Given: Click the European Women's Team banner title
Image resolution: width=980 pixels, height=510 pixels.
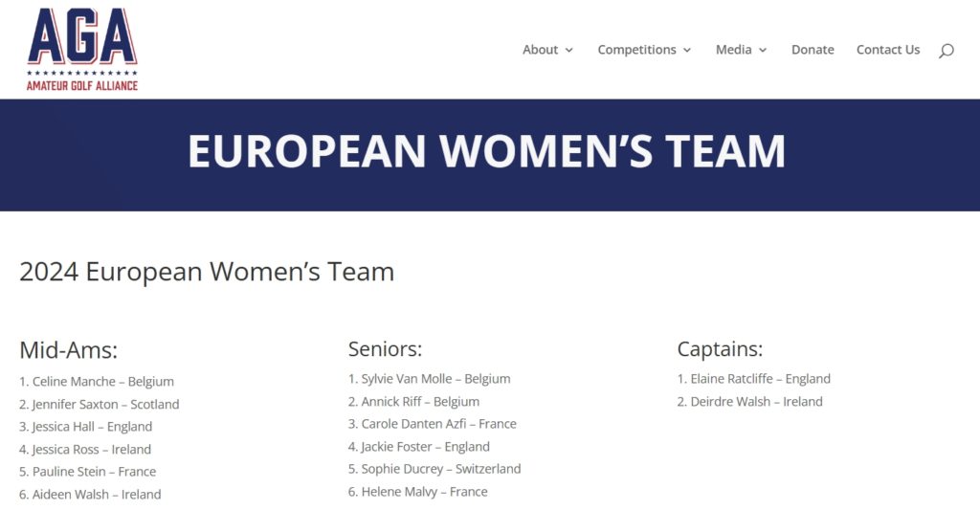Looking at the screenshot, I should click(x=486, y=152).
